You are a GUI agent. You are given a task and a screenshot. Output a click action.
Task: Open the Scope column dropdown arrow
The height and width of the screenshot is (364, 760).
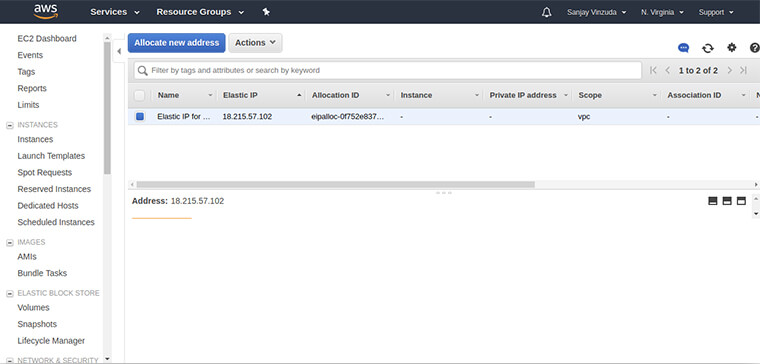coord(654,95)
